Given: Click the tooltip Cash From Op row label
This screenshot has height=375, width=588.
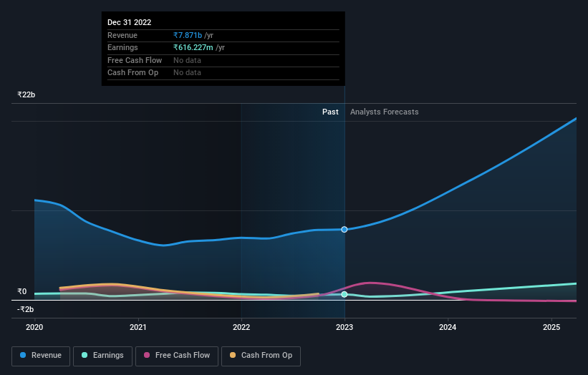Looking at the screenshot, I should (x=132, y=73).
